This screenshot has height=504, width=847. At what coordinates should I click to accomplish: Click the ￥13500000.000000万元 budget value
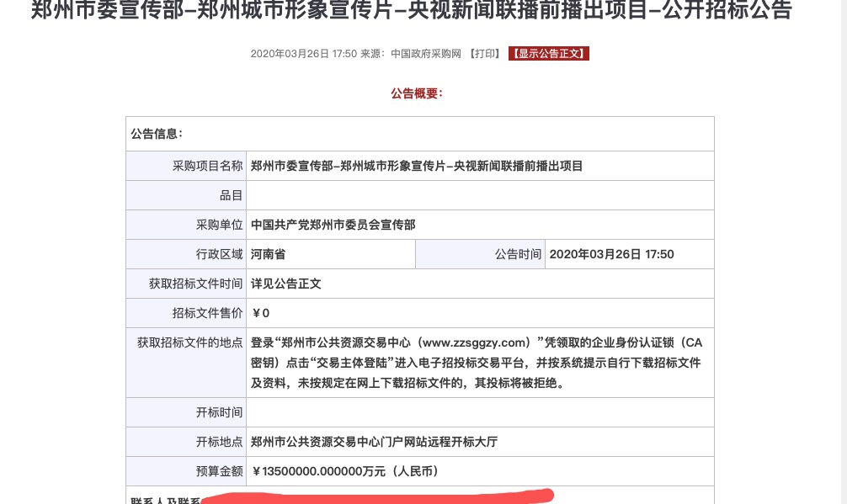pyautogui.click(x=346, y=471)
